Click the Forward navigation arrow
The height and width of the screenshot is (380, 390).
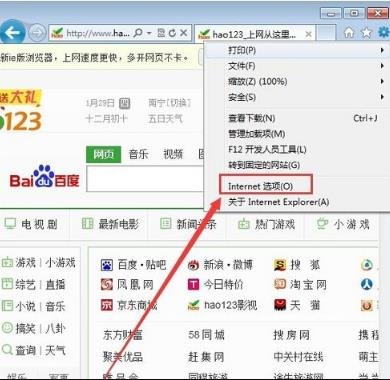coord(36,33)
